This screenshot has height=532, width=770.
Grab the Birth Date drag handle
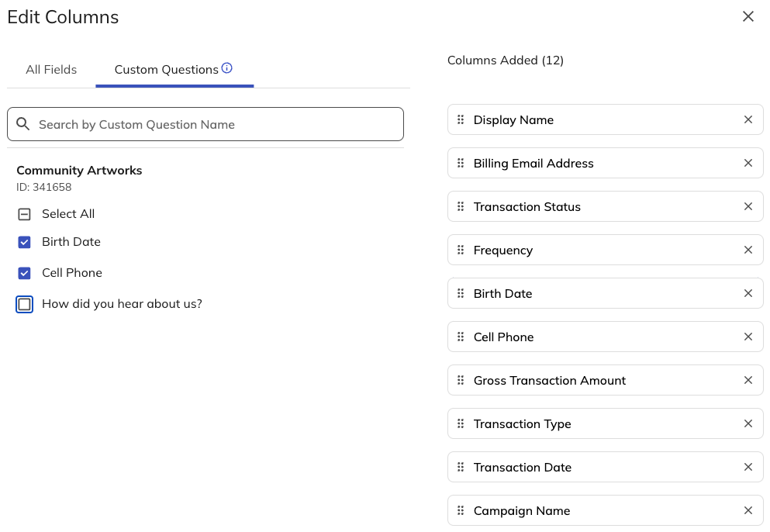click(461, 293)
